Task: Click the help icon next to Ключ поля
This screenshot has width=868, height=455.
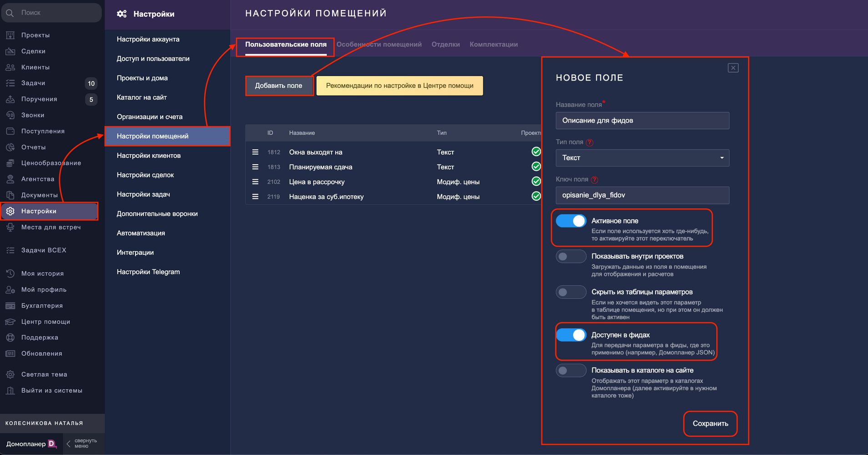Action: click(x=595, y=180)
